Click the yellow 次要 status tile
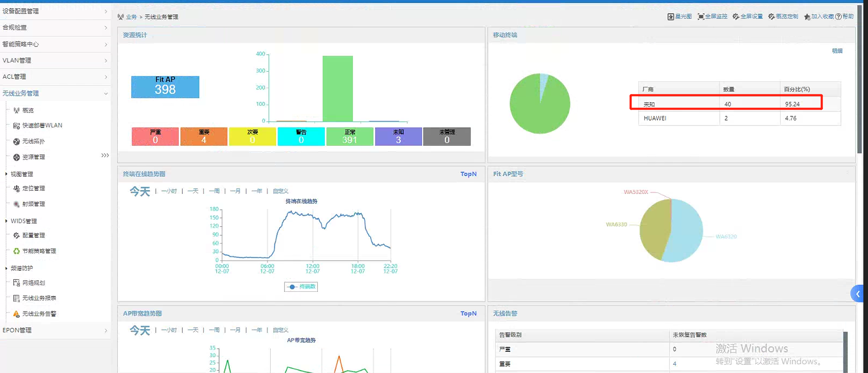Image resolution: width=868 pixels, height=373 pixels. pos(252,136)
